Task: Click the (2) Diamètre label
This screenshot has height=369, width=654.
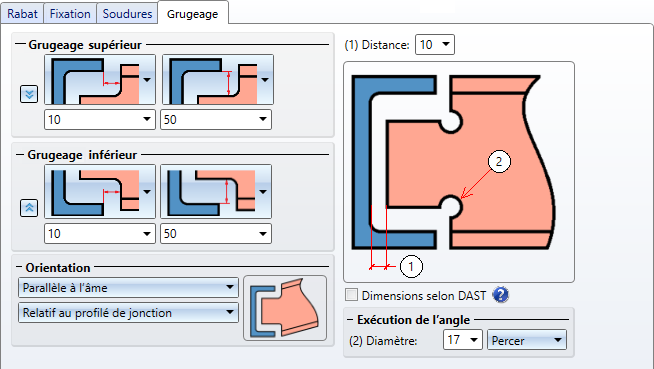Action: (383, 341)
